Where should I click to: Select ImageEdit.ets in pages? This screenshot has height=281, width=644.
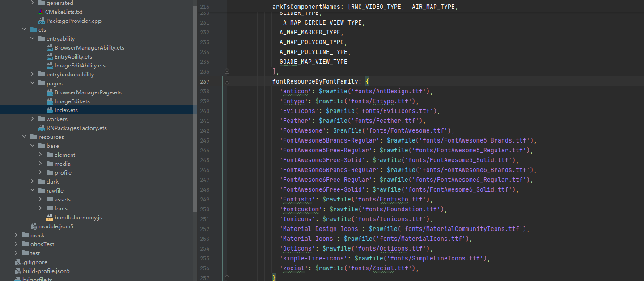click(72, 101)
